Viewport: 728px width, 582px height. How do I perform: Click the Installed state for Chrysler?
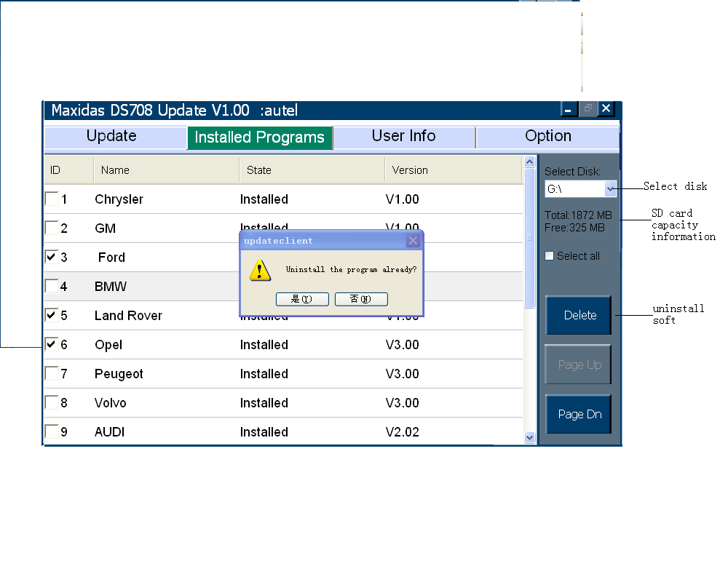264,199
